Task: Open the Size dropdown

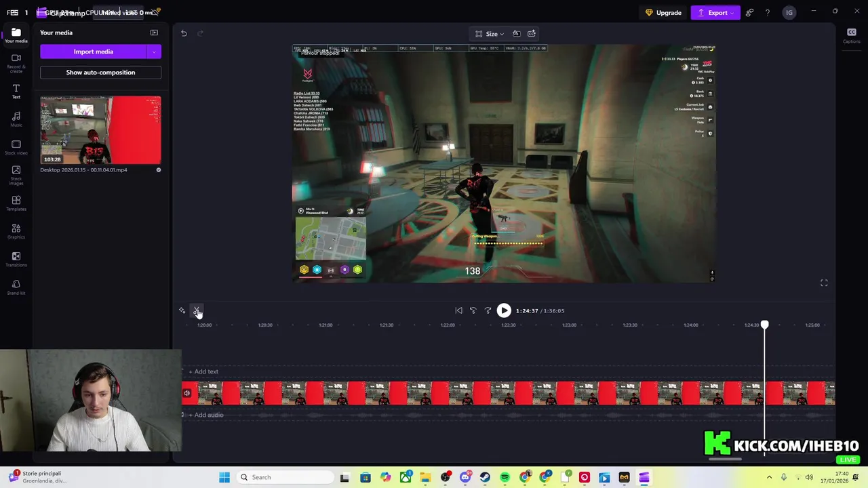Action: [490, 34]
